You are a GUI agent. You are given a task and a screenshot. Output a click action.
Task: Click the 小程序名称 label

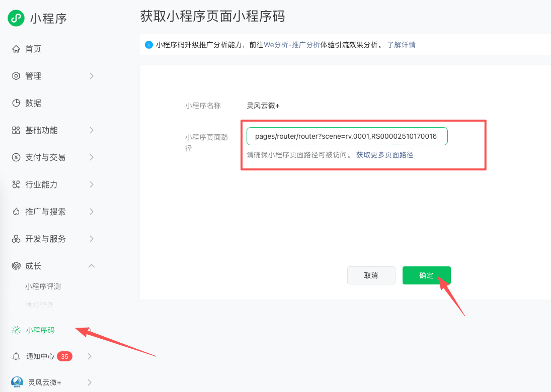point(203,106)
